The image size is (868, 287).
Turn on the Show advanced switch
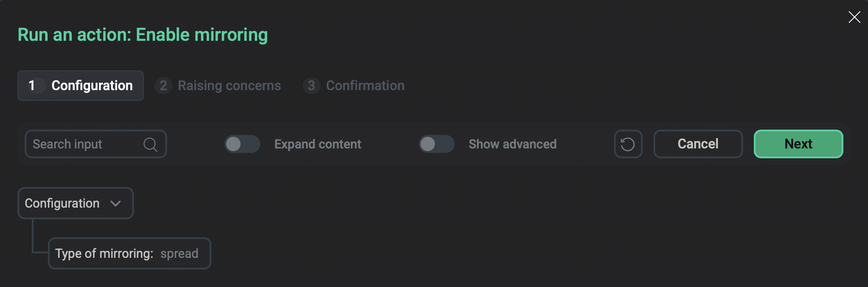[x=436, y=144]
